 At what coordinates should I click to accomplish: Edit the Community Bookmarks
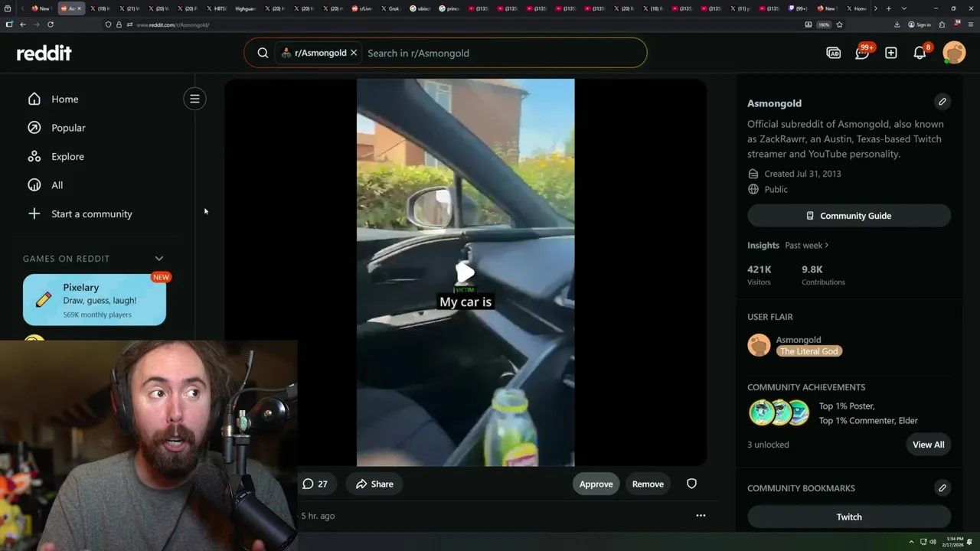(942, 487)
